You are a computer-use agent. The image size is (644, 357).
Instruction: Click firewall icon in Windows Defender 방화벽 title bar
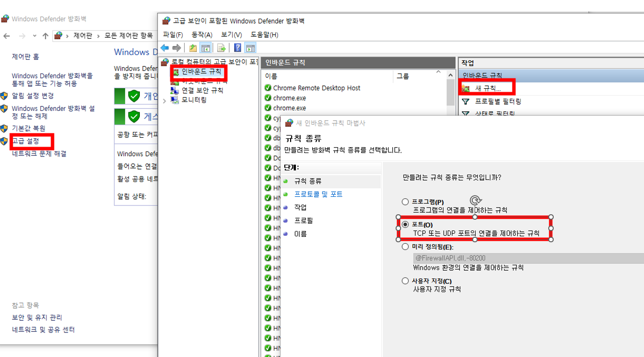pyautogui.click(x=5, y=19)
